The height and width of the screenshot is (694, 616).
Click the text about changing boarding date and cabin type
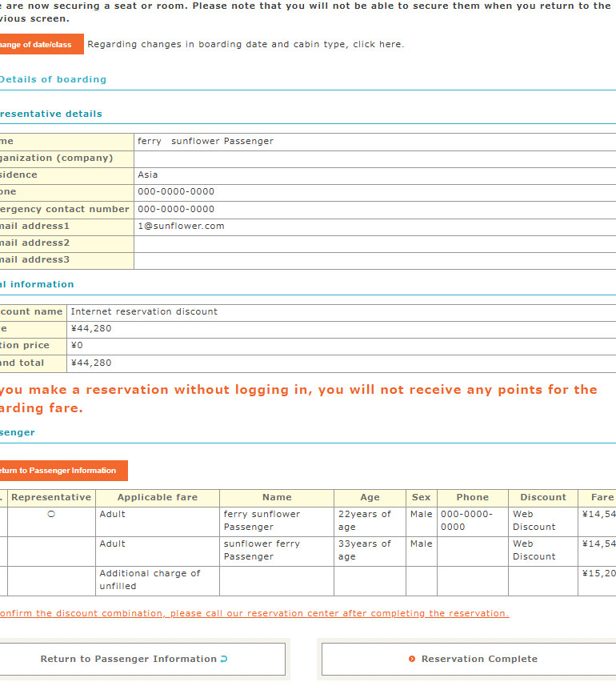[x=246, y=44]
